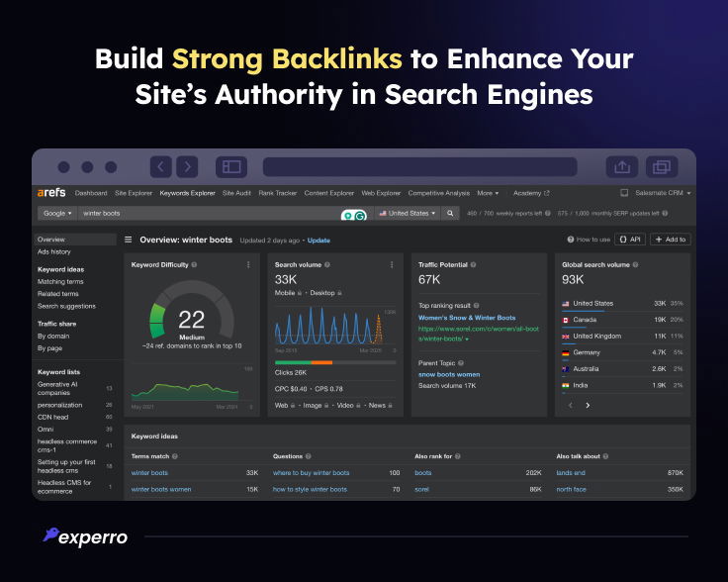Click the browser share icon
The image size is (728, 582).
coord(622,166)
